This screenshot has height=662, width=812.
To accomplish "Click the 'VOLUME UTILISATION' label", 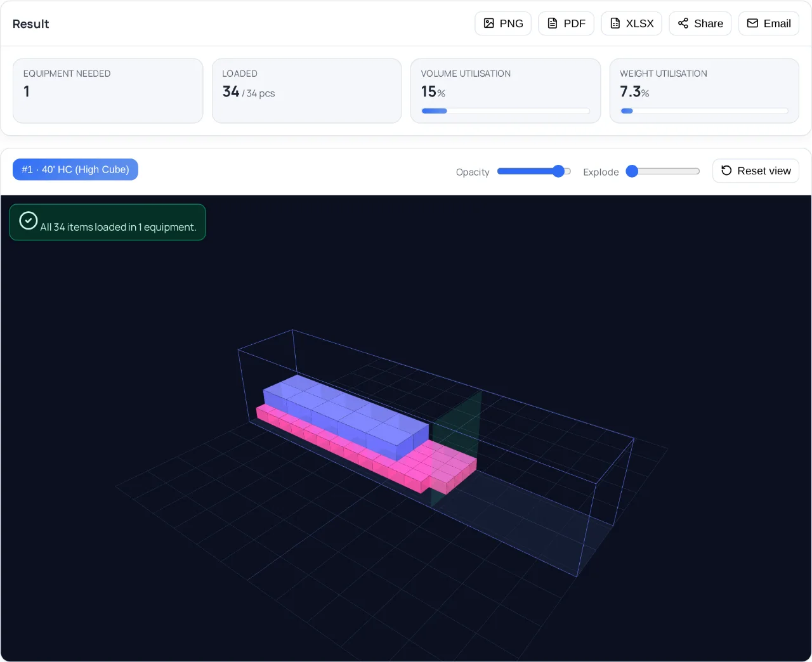I will tap(466, 74).
